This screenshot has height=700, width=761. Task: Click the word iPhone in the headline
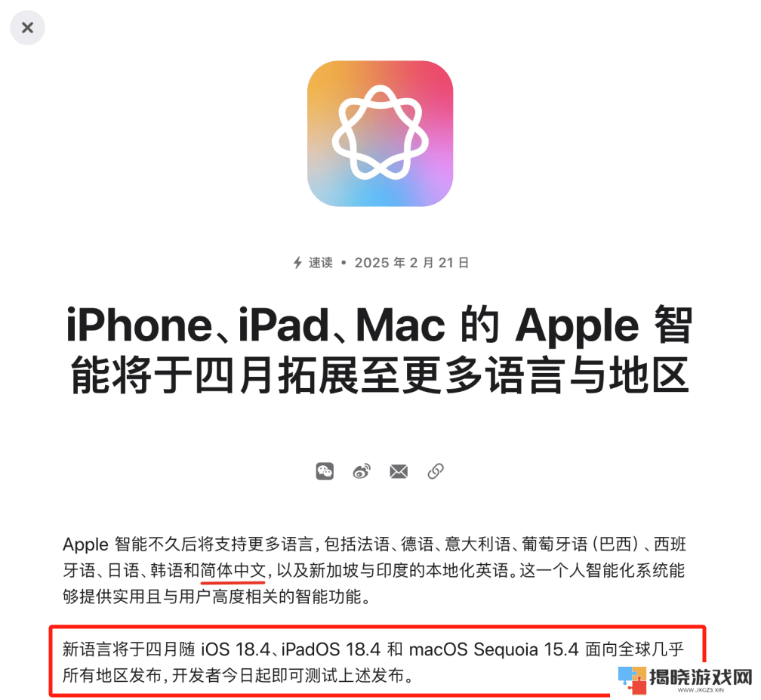(139, 325)
